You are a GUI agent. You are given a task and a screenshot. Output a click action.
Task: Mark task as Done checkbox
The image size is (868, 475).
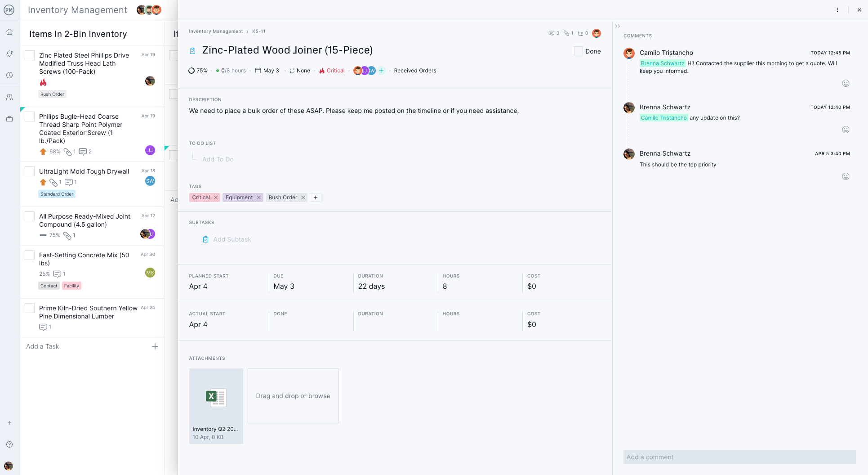[579, 51]
